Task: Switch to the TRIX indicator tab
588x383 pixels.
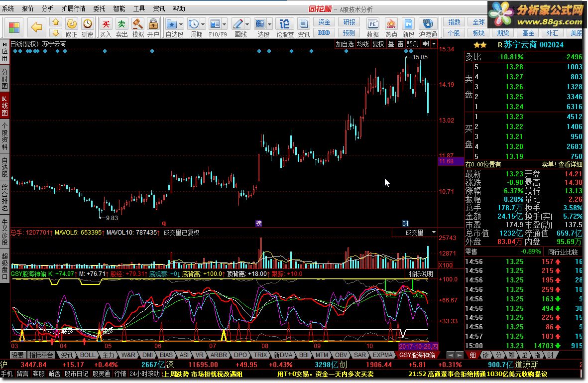Action: pos(260,355)
